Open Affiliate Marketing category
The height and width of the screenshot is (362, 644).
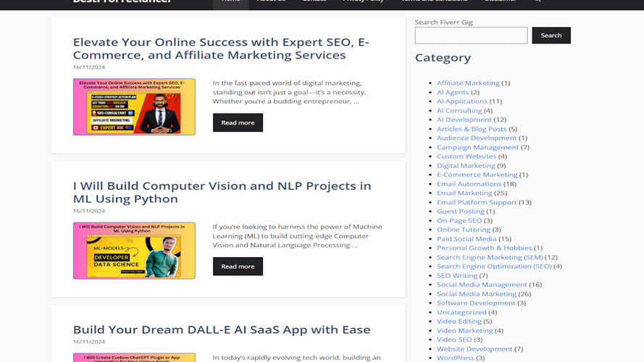point(468,83)
